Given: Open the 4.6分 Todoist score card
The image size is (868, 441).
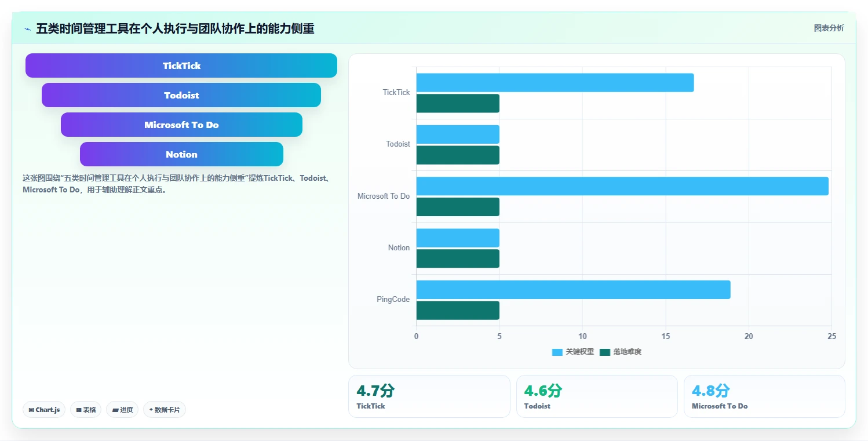Looking at the screenshot, I should pos(597,396).
